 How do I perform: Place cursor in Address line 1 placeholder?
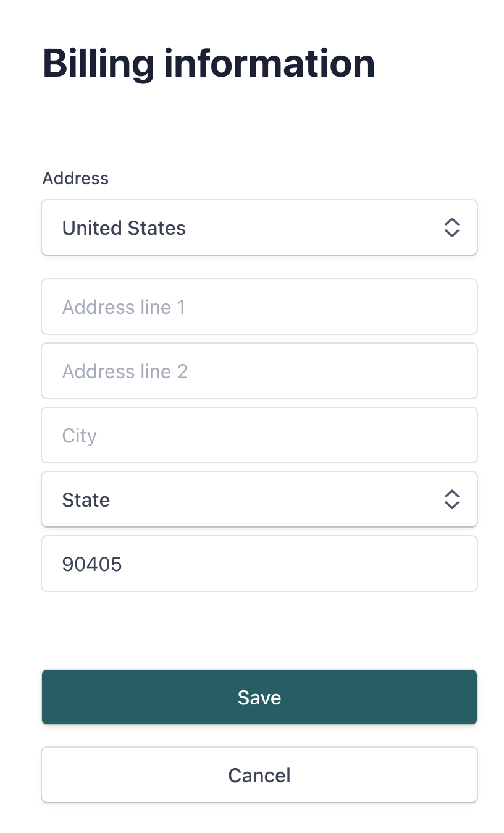[x=124, y=307]
